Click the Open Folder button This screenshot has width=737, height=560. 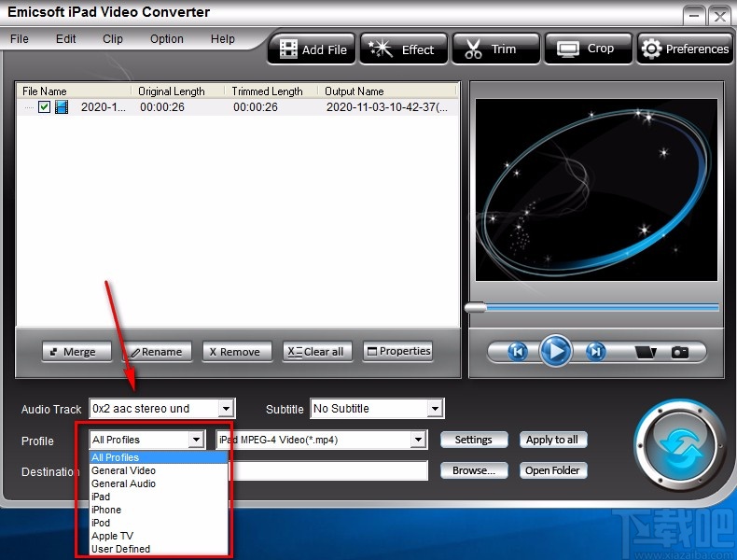tap(552, 470)
